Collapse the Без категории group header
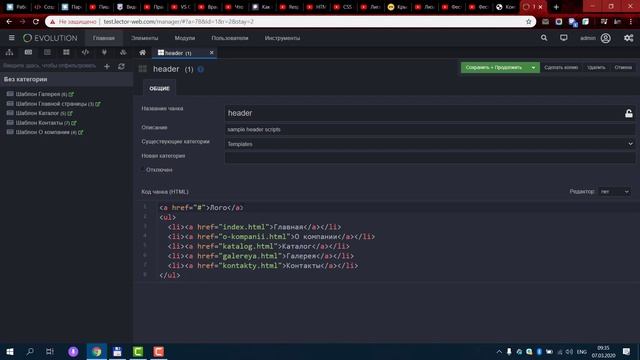The height and width of the screenshot is (360, 640). pyautogui.click(x=67, y=79)
